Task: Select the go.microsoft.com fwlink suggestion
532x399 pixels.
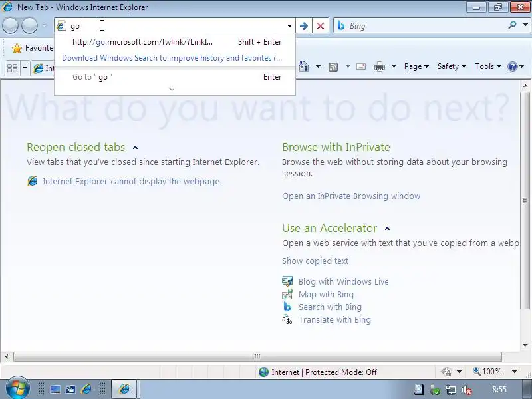Action: 175,42
